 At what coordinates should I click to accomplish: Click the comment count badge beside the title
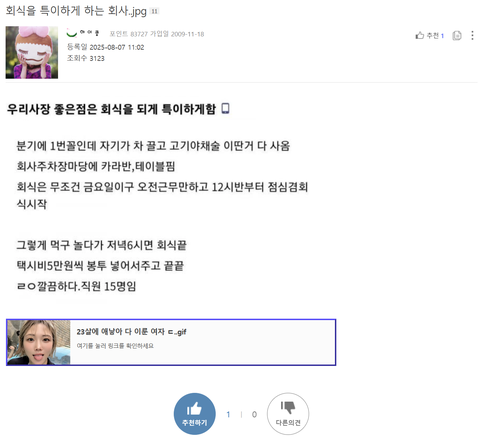coord(154,11)
